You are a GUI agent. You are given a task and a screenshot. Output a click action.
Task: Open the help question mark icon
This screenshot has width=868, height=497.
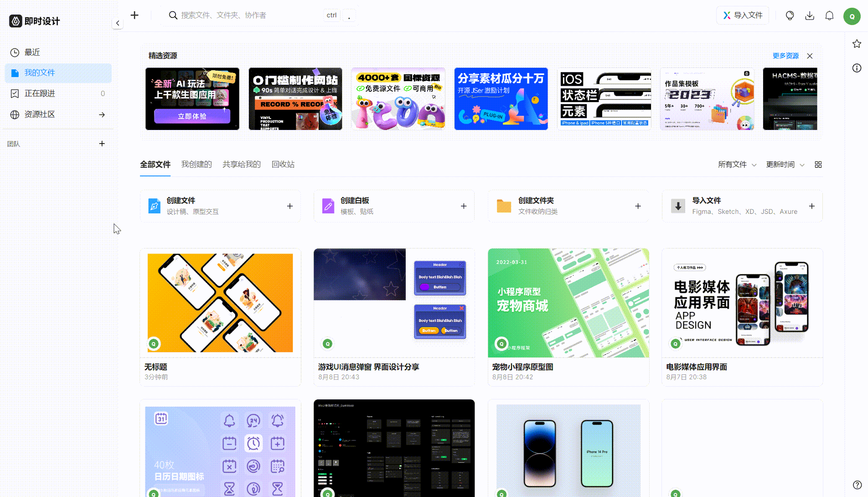[857, 485]
